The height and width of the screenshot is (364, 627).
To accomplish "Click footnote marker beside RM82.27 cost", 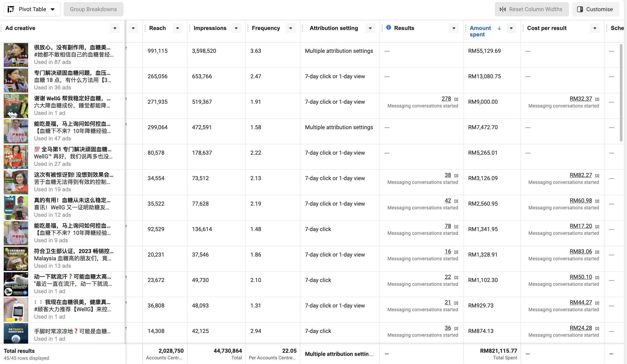I will click(x=597, y=176).
